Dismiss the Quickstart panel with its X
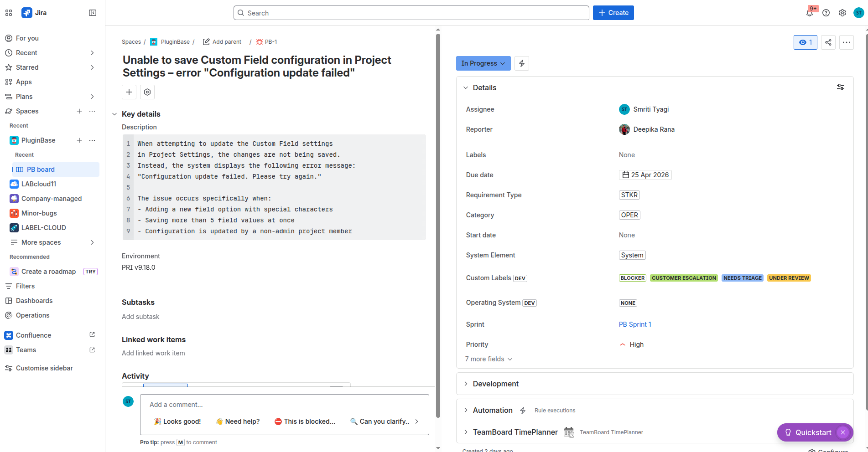The width and height of the screenshot is (868, 452). (843, 432)
